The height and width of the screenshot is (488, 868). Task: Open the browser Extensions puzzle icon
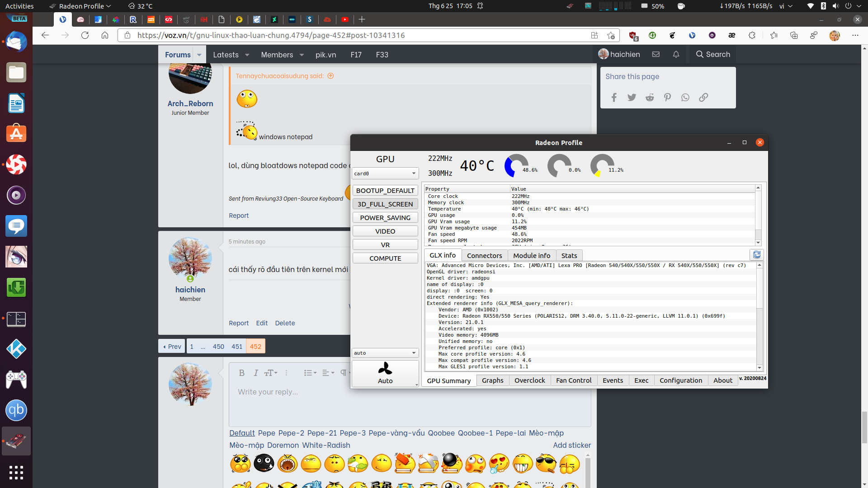click(752, 35)
